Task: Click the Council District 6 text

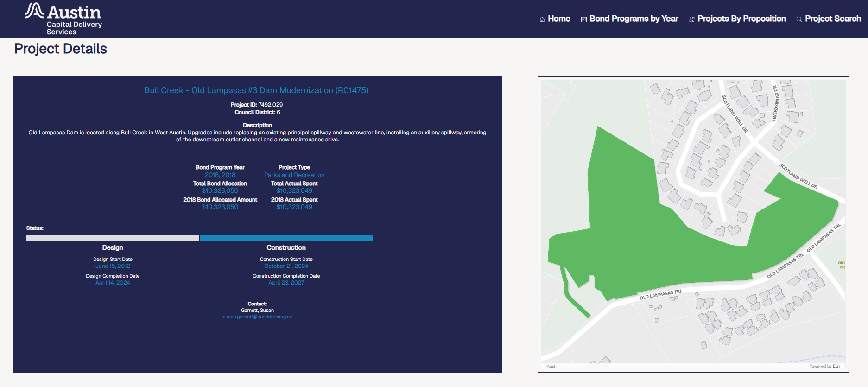Action: click(257, 112)
